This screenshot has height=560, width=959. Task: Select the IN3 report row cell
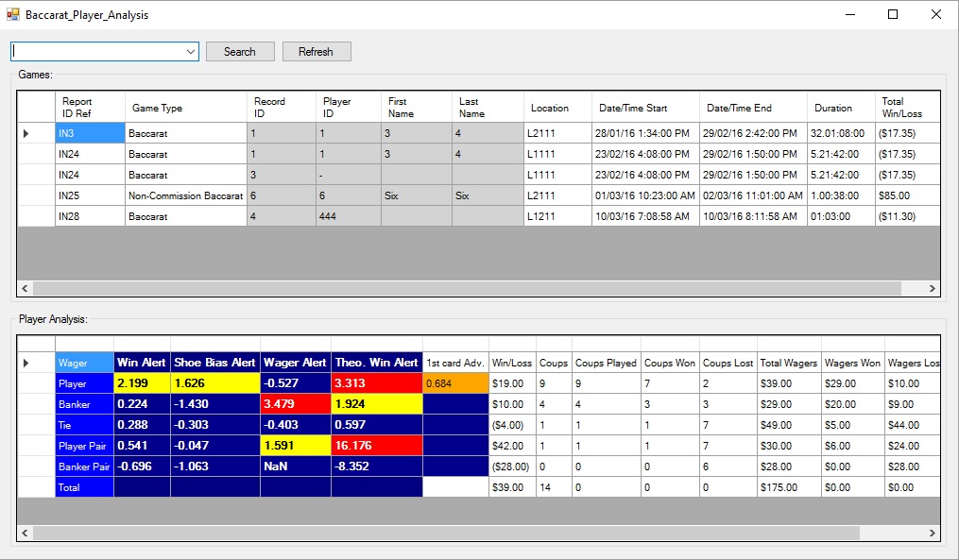[x=90, y=134]
